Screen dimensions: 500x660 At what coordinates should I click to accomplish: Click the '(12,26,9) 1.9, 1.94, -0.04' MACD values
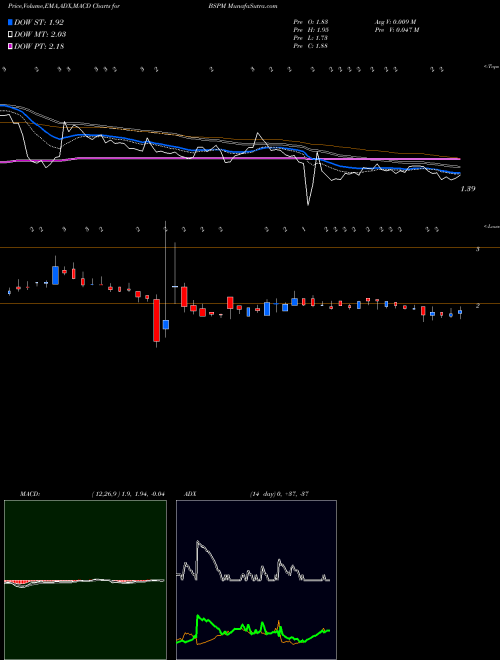pyautogui.click(x=128, y=494)
